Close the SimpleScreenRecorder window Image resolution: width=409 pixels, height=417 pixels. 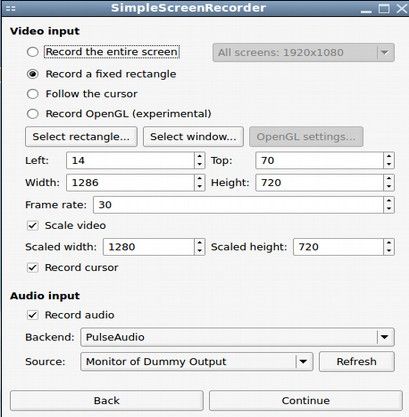click(x=402, y=9)
